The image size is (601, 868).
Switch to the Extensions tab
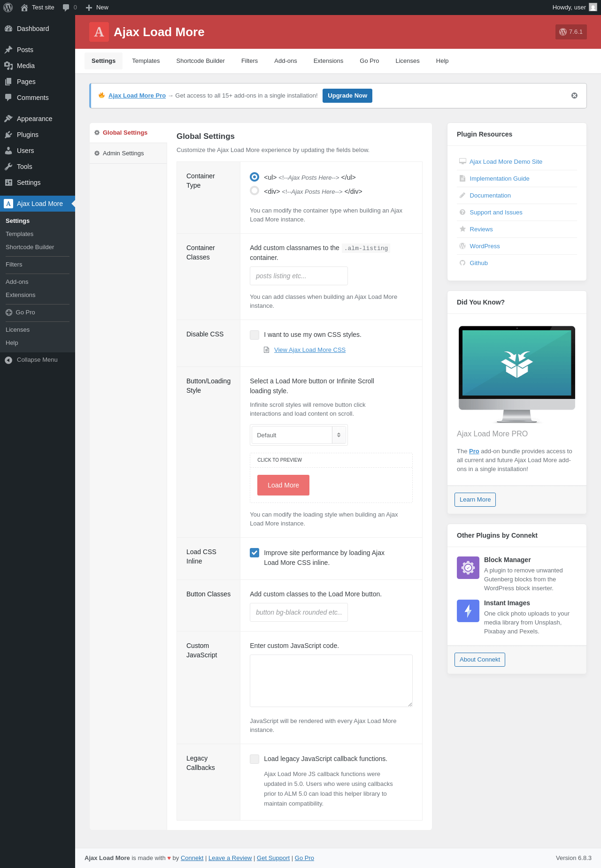328,61
